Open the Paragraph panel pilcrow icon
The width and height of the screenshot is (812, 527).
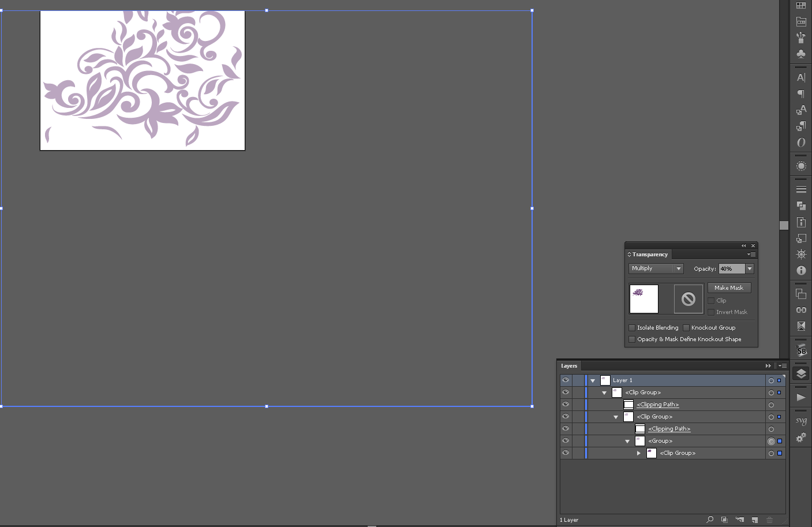pos(801,94)
